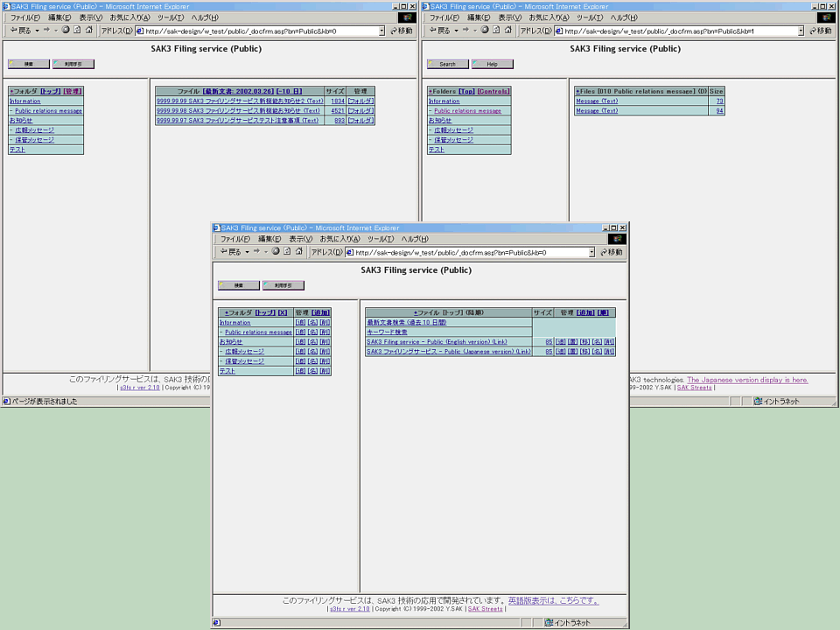Open the ファイル(F) menu in the front window
Image resolution: width=840 pixels, height=630 pixels.
235,239
